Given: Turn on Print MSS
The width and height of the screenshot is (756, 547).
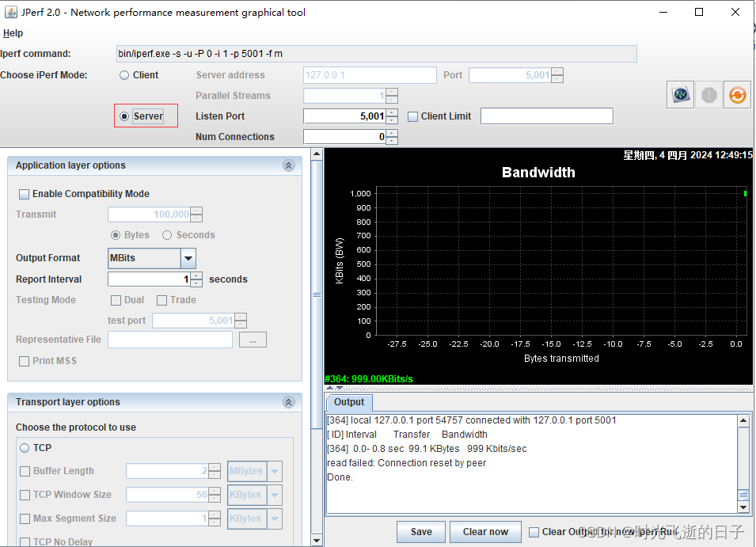Looking at the screenshot, I should pyautogui.click(x=25, y=361).
